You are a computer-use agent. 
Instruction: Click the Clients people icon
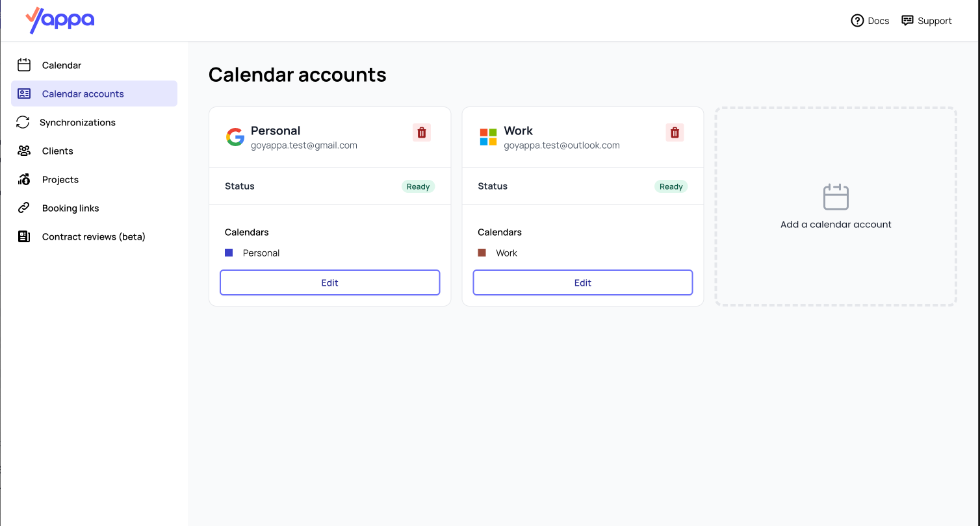[x=24, y=151]
